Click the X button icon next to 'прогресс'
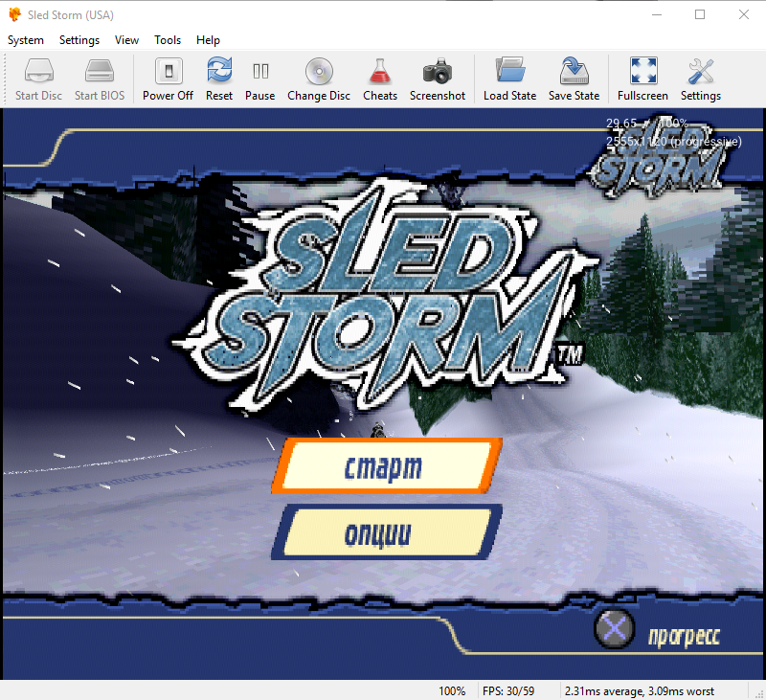 614,628
